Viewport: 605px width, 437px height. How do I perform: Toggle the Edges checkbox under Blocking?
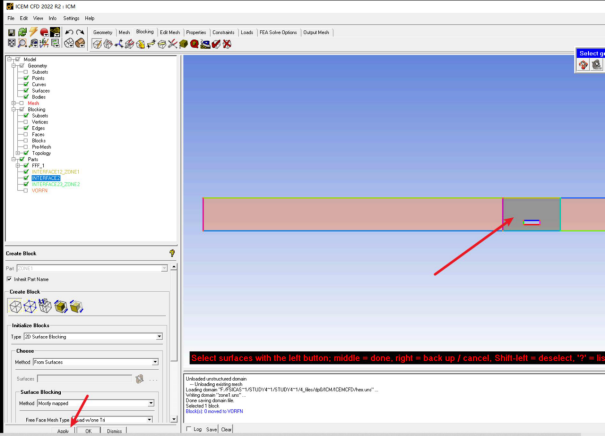coord(26,128)
